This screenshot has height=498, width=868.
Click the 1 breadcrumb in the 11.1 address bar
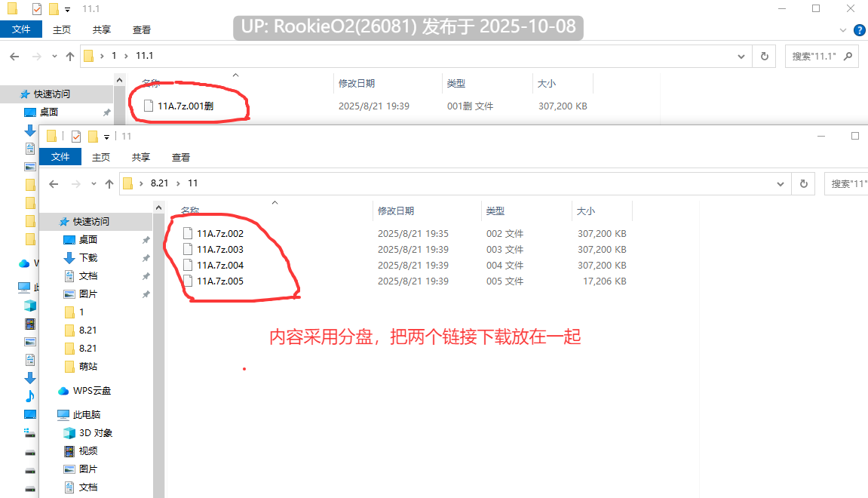tap(114, 56)
